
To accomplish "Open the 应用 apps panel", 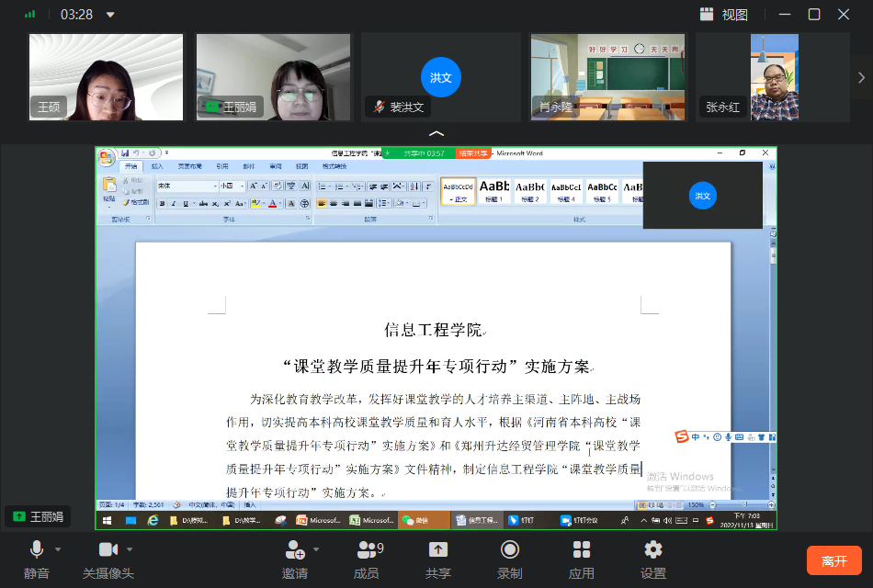I will [581, 559].
